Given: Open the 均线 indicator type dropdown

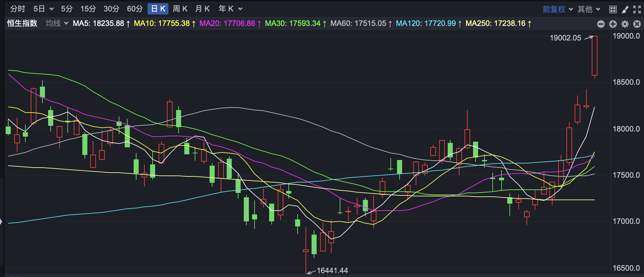Looking at the screenshot, I should click(x=66, y=23).
